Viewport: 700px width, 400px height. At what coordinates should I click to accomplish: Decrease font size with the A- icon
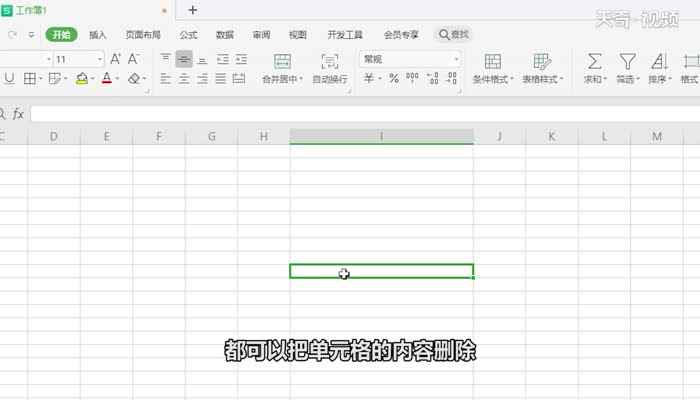[133, 59]
